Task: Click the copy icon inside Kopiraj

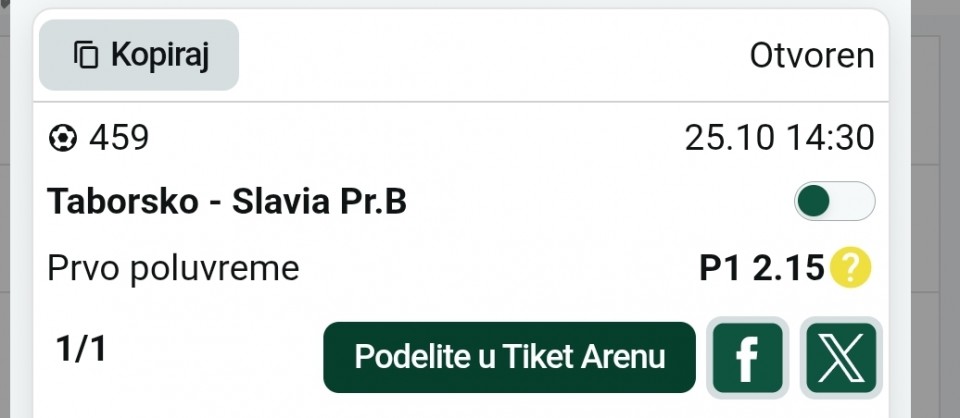Action: 87,55
